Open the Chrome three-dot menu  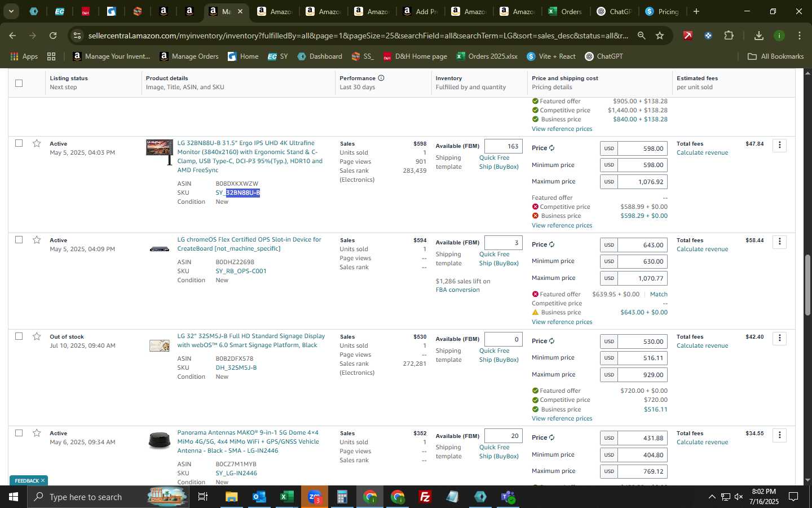pos(799,36)
